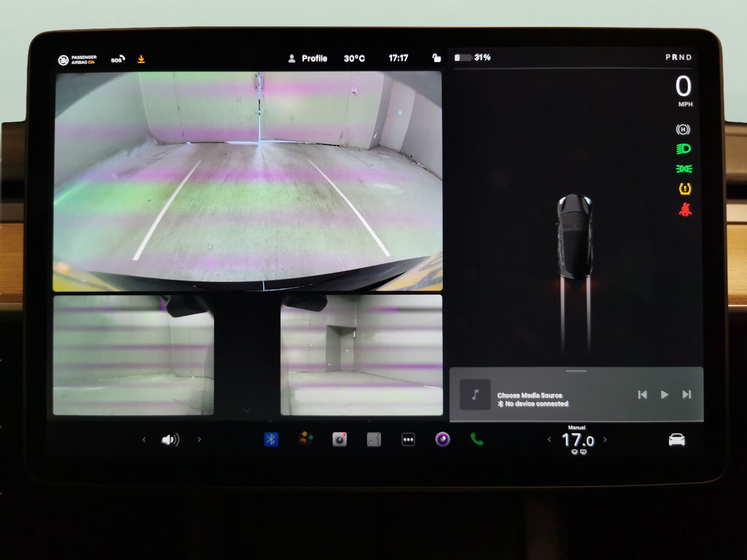Open the purple Camera app icon
The height and width of the screenshot is (560, 747).
(x=442, y=439)
